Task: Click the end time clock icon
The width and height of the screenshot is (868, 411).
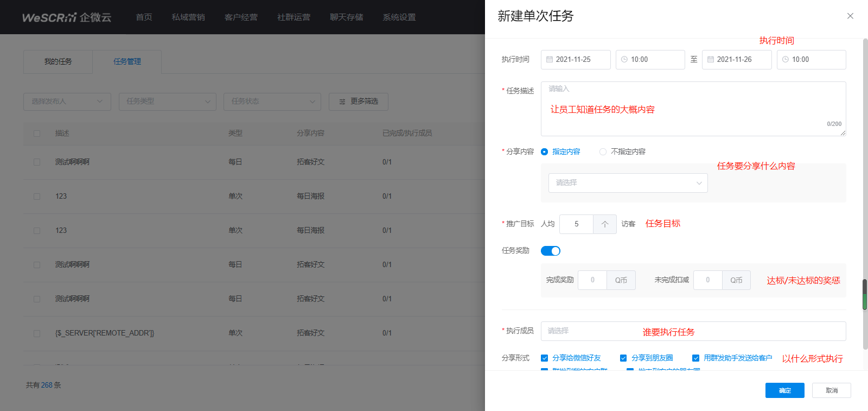Action: click(x=786, y=60)
